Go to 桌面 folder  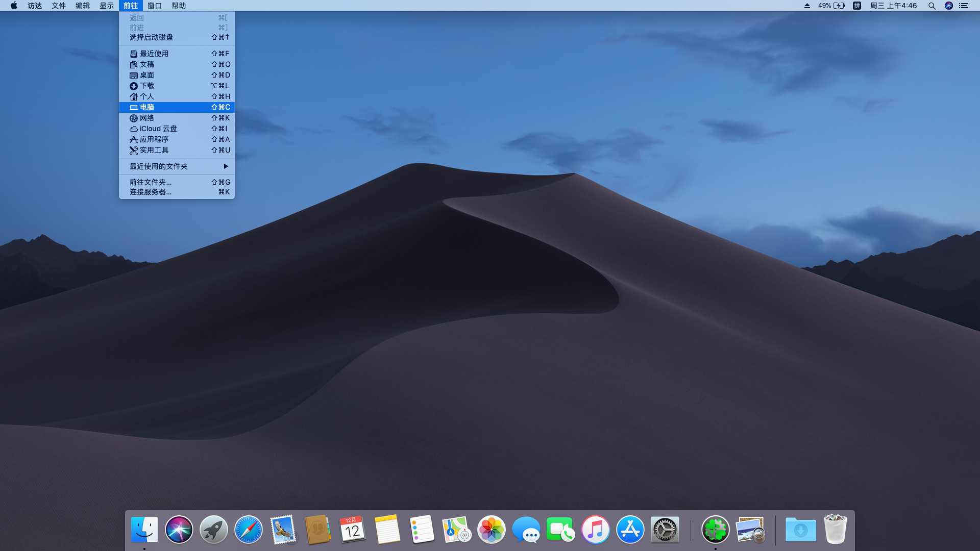(177, 75)
